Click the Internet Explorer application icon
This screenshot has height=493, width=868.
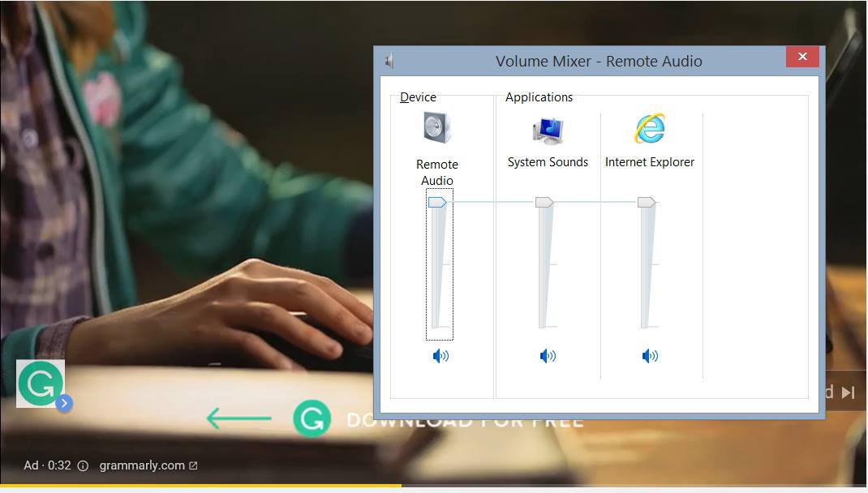click(649, 129)
